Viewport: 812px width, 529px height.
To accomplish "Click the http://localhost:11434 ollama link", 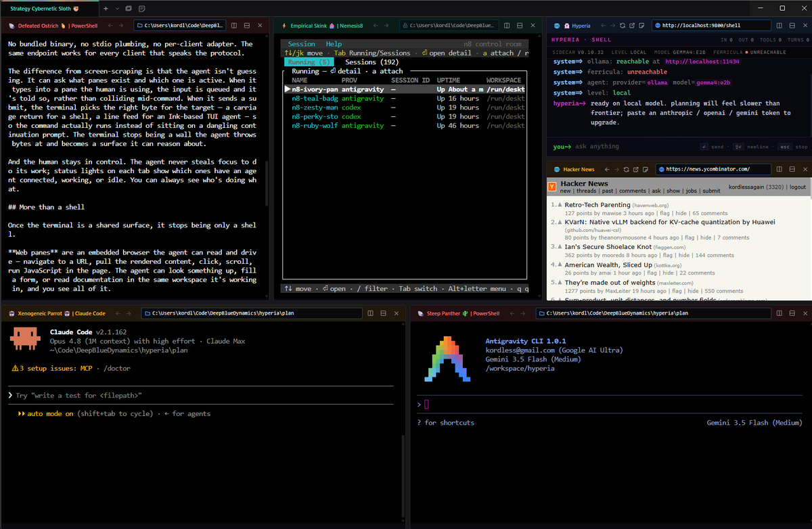I will pos(702,62).
